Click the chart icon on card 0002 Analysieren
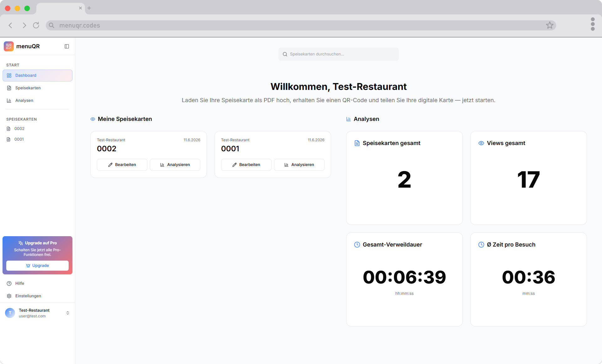602x364 pixels. point(162,165)
